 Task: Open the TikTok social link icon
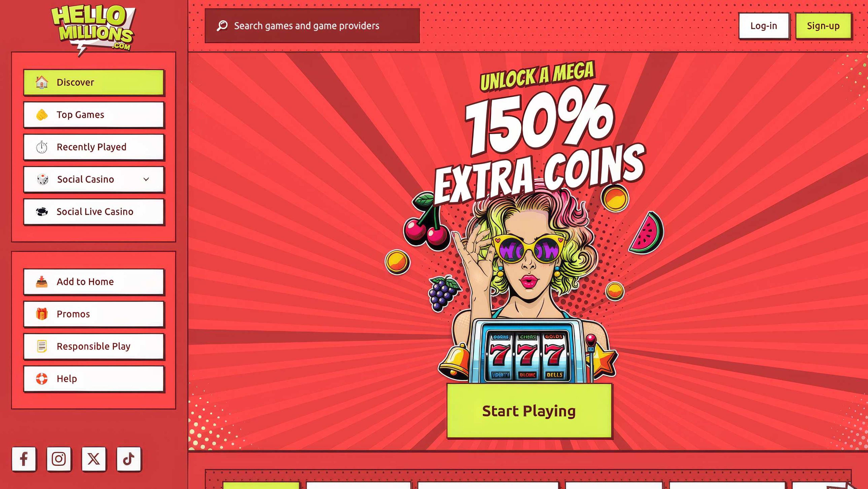pyautogui.click(x=129, y=459)
